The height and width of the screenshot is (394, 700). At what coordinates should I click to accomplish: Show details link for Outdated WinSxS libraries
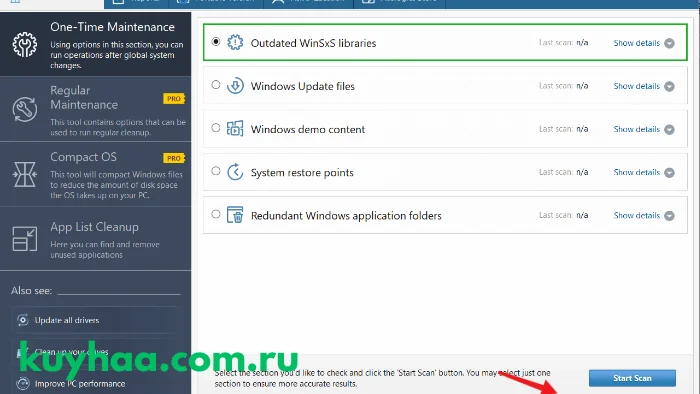pyautogui.click(x=637, y=43)
